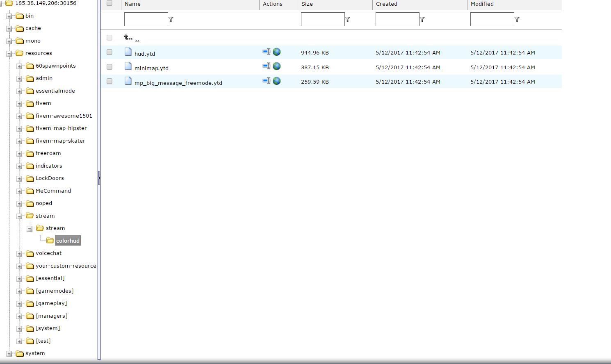Go up to parent directory link
611x364 pixels.
137,39
